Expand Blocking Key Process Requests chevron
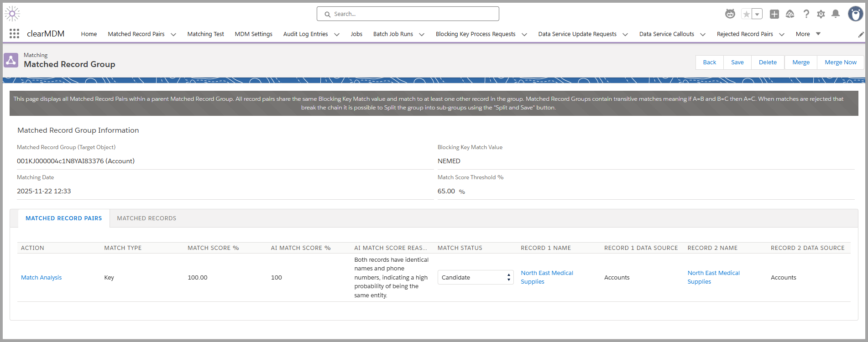Screen dimensions: 868x342 [x=524, y=34]
